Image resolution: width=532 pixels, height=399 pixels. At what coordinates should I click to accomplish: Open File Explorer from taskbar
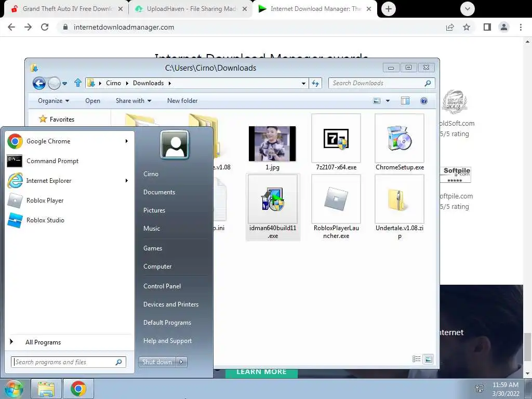coord(46,389)
